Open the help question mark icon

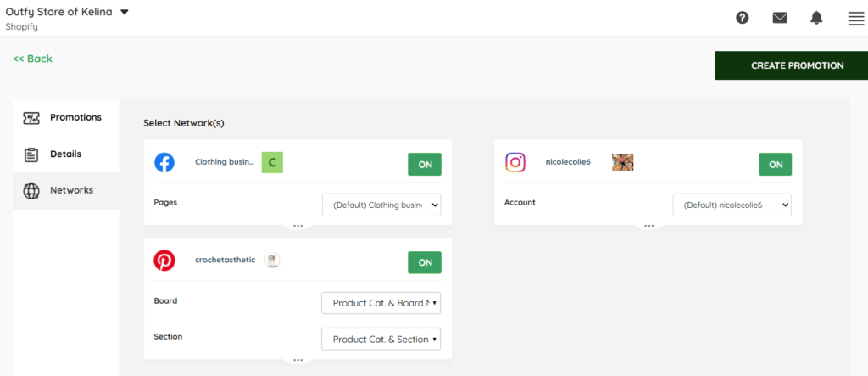tap(743, 18)
